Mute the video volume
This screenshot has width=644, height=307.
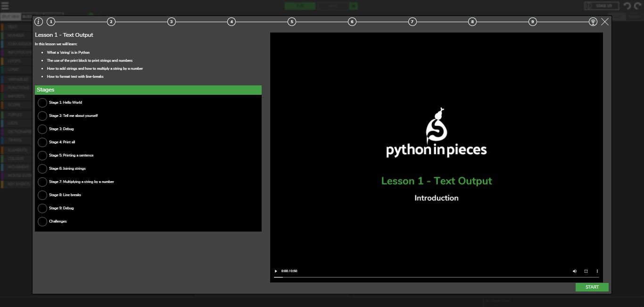(x=574, y=271)
